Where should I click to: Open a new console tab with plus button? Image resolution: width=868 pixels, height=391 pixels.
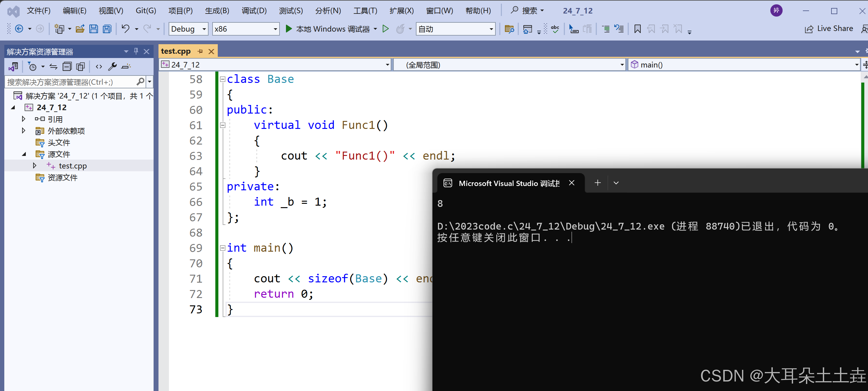tap(597, 183)
